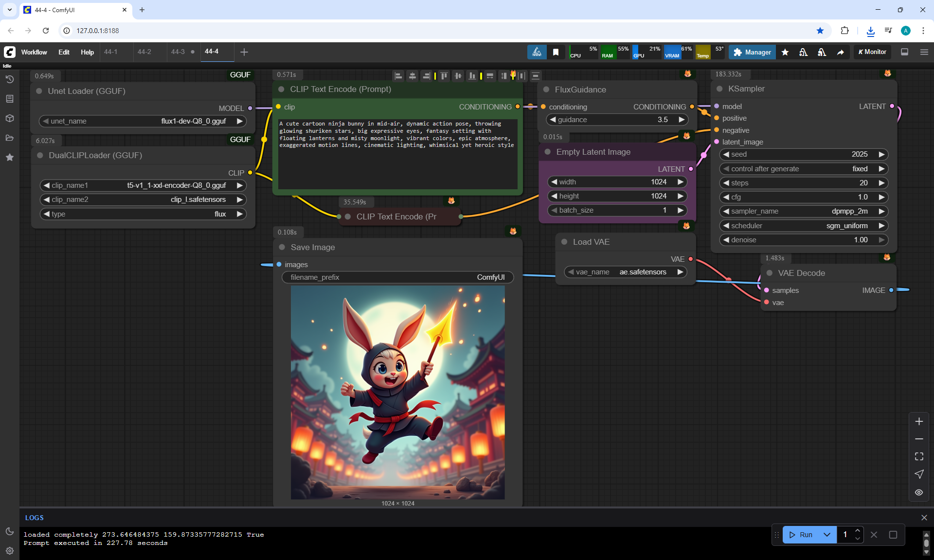The width and height of the screenshot is (934, 560).
Task: Click the Manager button
Action: (x=752, y=52)
